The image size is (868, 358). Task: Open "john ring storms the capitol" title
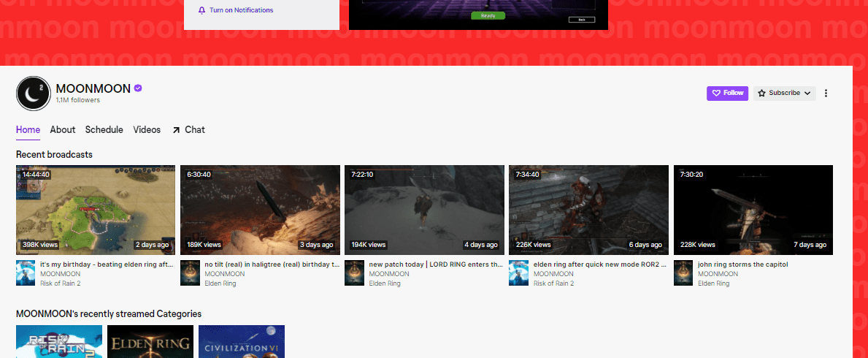(743, 264)
